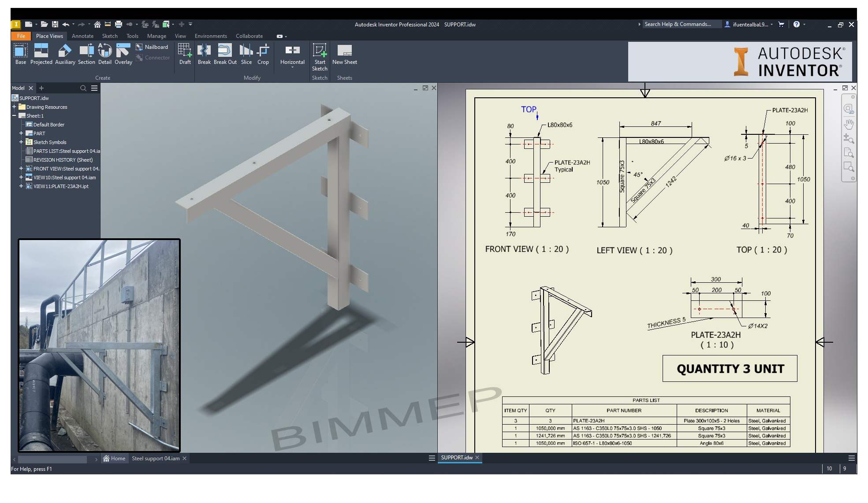Open the Horizontal alignment dropdown
This screenshot has width=868, height=503.
tap(292, 67)
